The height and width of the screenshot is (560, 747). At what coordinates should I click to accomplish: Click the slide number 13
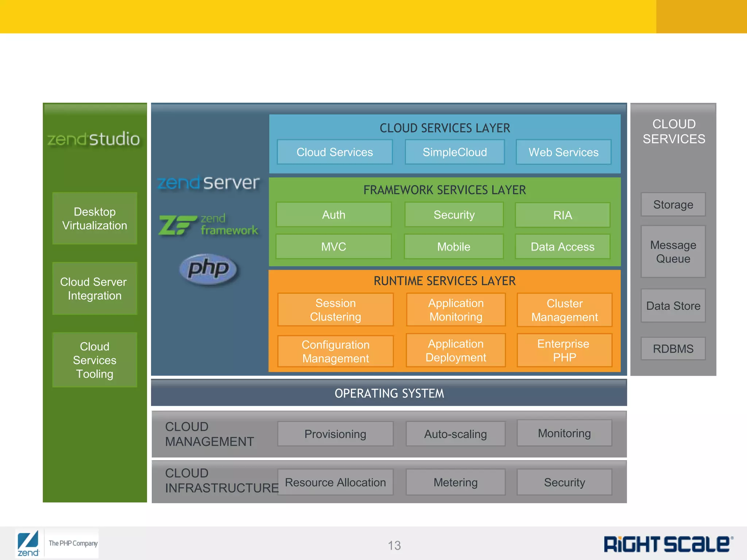[394, 545]
